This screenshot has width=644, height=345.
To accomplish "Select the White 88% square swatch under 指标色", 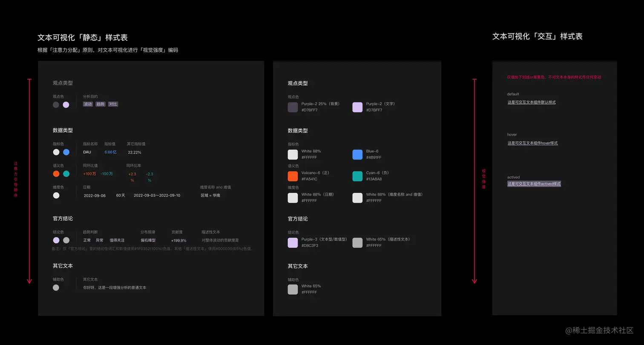I will pyautogui.click(x=293, y=154).
